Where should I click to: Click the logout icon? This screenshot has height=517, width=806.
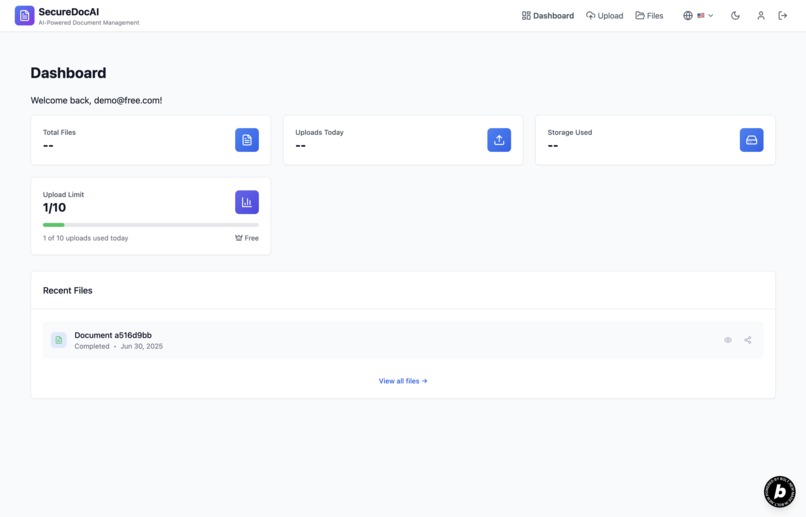point(782,16)
